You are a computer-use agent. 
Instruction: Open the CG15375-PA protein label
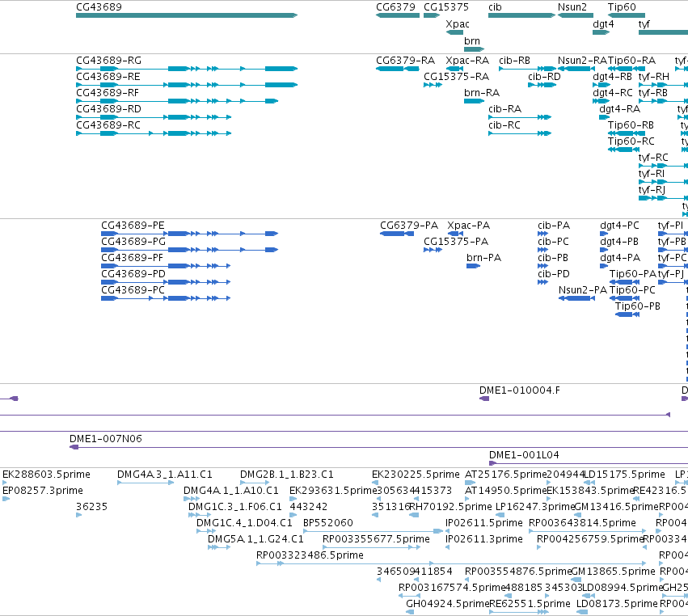pyautogui.click(x=456, y=242)
